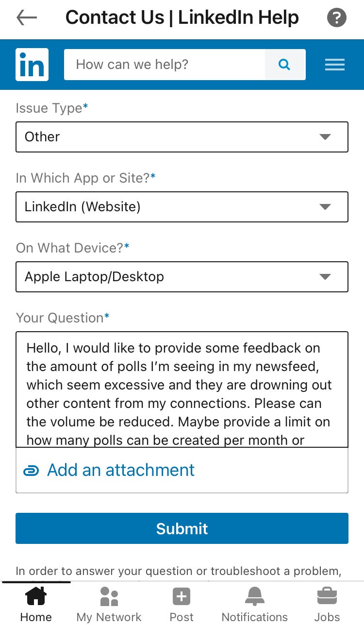Tap the magnifier search button
The height and width of the screenshot is (625, 364).
coord(285,65)
